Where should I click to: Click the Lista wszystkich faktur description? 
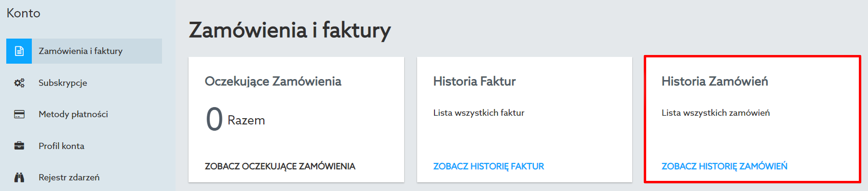[x=478, y=113]
